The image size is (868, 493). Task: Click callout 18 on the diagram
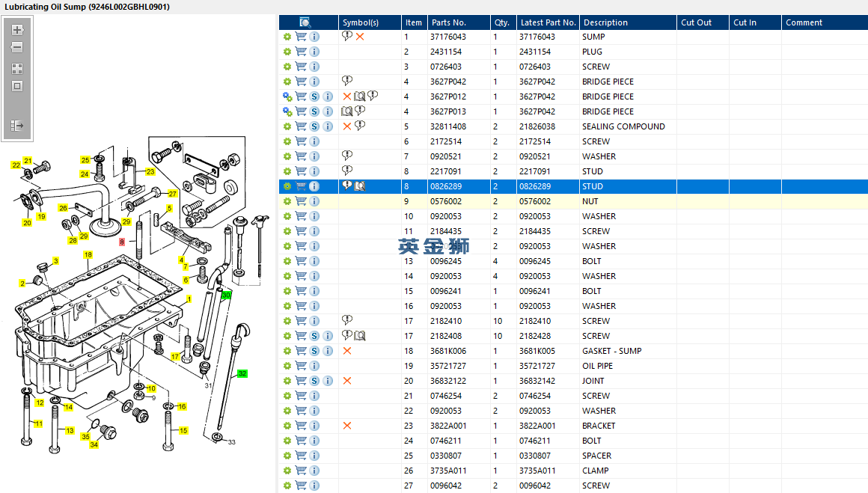pos(88,255)
